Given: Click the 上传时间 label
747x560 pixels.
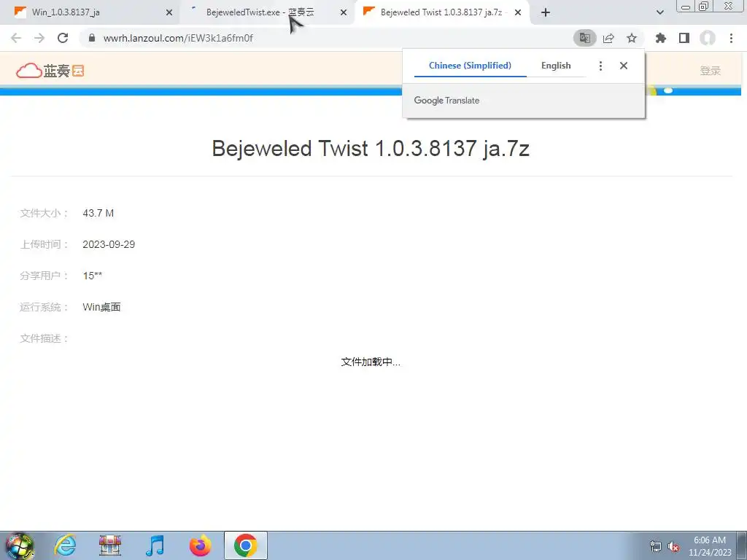Looking at the screenshot, I should [44, 245].
